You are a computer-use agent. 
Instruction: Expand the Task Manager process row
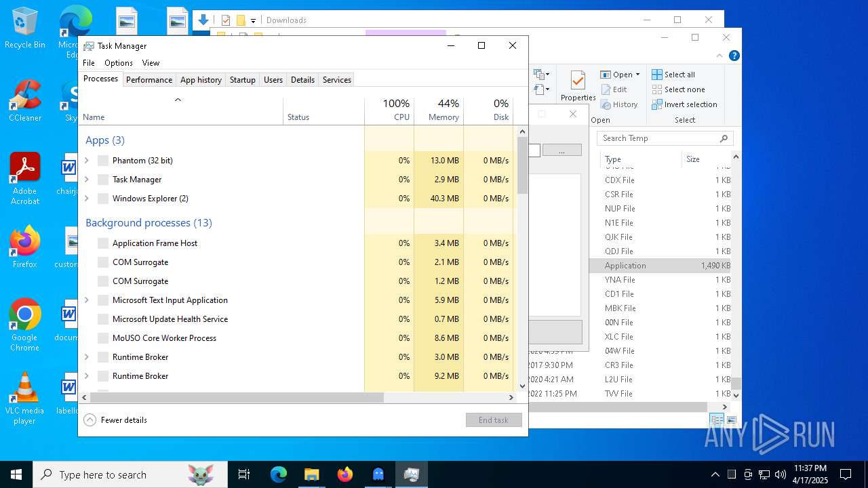point(87,180)
